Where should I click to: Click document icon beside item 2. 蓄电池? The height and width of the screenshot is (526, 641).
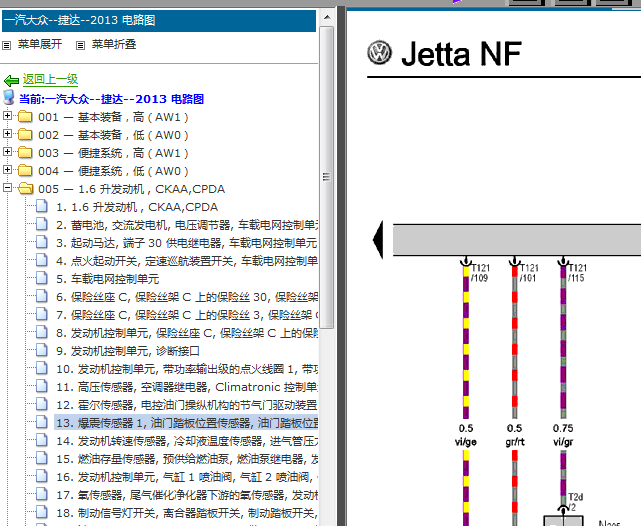point(42,224)
